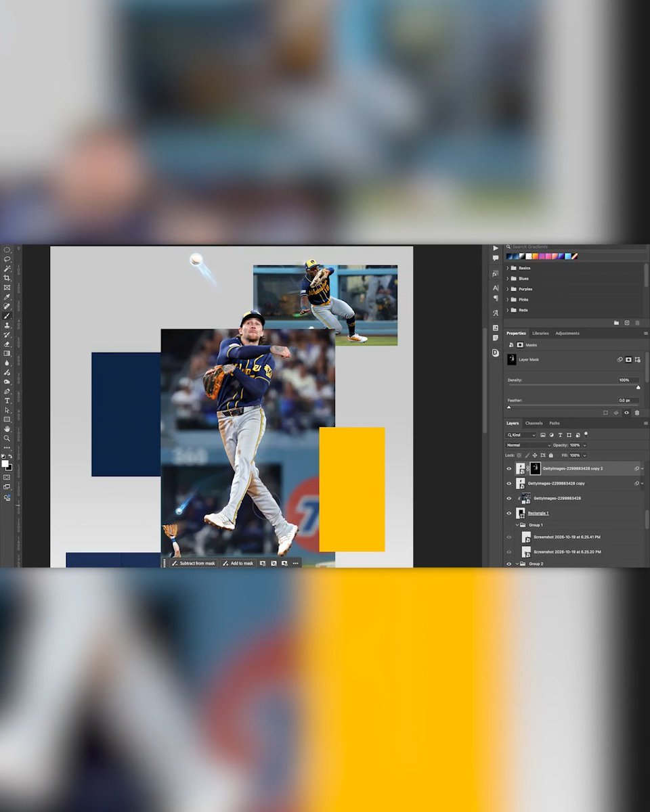Hide the GettyImages-2299883428 copy layer

coord(509,483)
